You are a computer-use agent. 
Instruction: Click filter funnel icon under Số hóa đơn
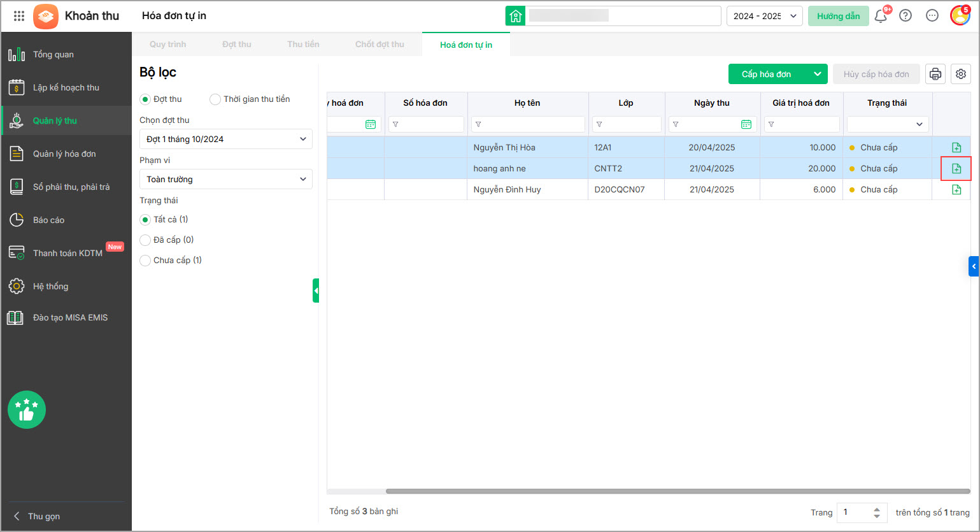395,124
